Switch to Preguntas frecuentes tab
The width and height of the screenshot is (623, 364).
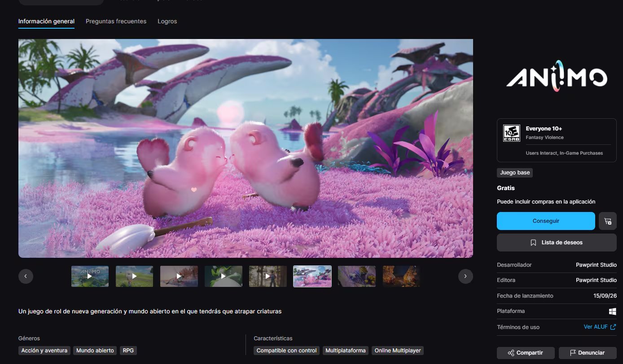(116, 21)
